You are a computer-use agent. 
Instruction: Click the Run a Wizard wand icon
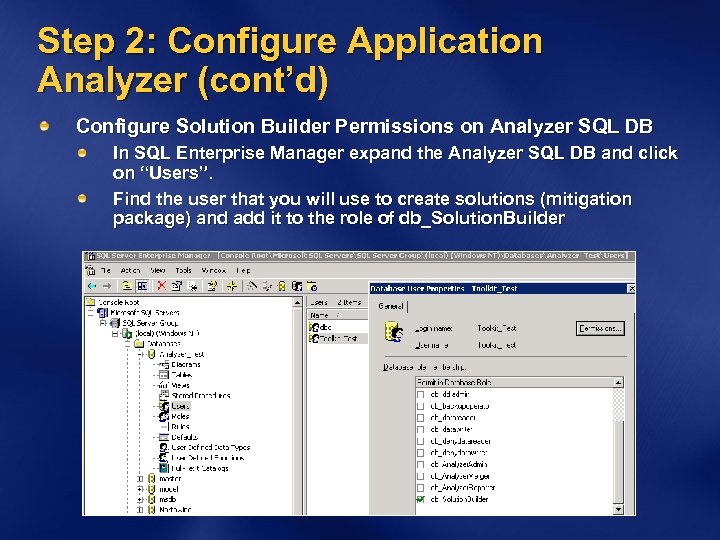[x=252, y=286]
